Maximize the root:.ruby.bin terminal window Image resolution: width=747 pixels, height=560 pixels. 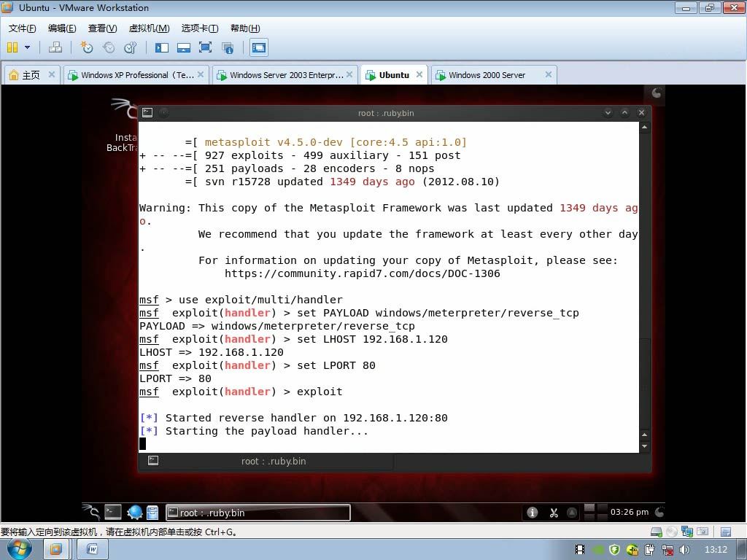(x=624, y=112)
